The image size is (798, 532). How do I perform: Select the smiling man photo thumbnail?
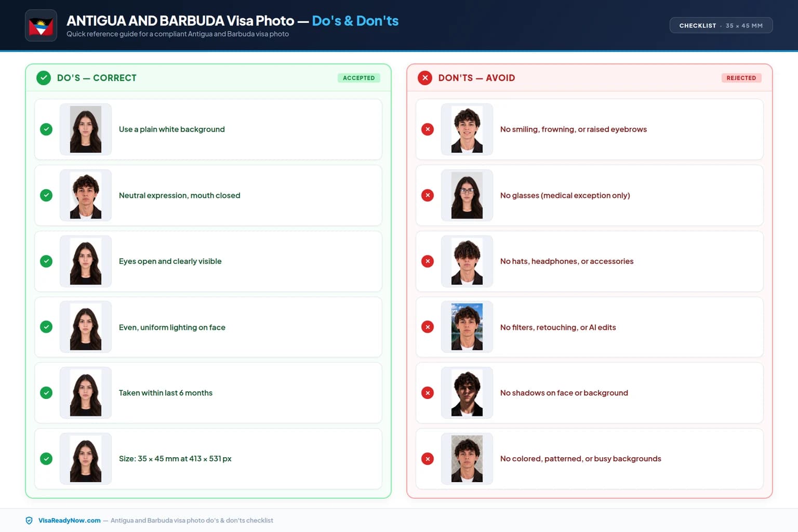467,129
